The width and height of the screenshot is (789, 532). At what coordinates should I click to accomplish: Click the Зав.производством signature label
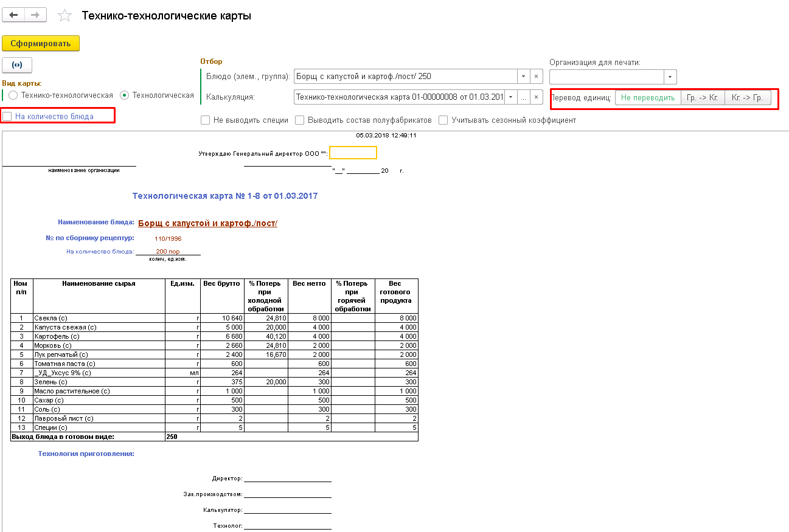click(213, 494)
